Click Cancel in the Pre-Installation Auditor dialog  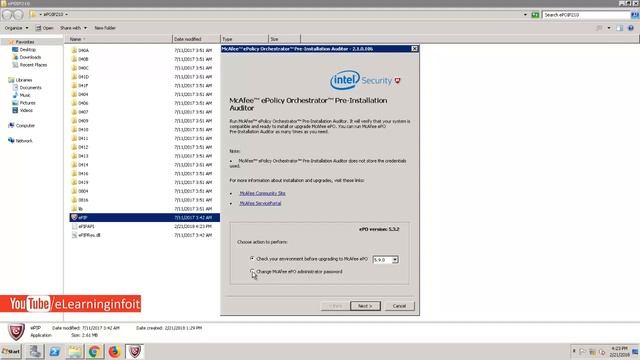(399, 306)
